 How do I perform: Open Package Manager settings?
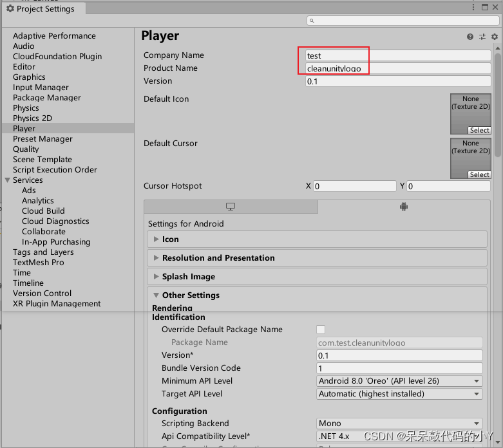[x=46, y=97]
